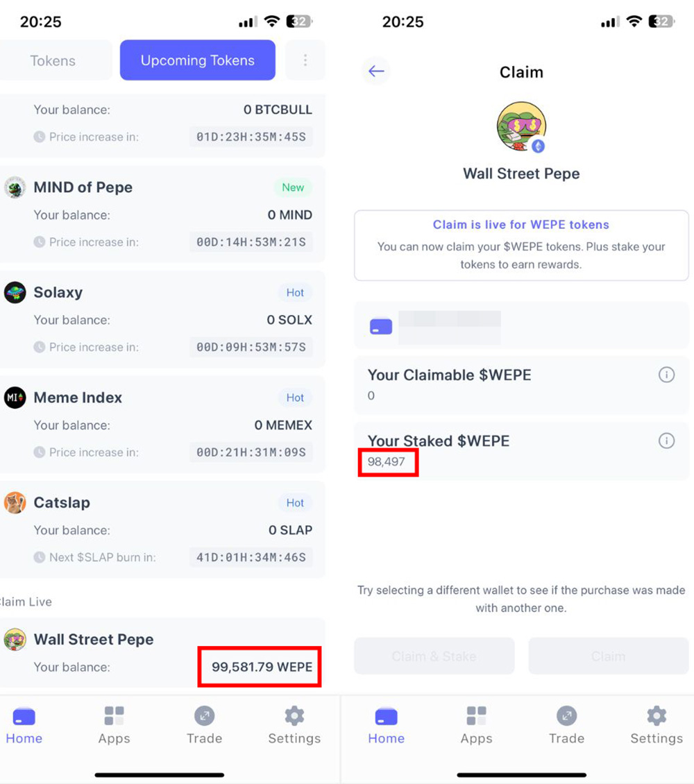Select the Upcoming Tokens tab
694x784 pixels.
pos(198,60)
